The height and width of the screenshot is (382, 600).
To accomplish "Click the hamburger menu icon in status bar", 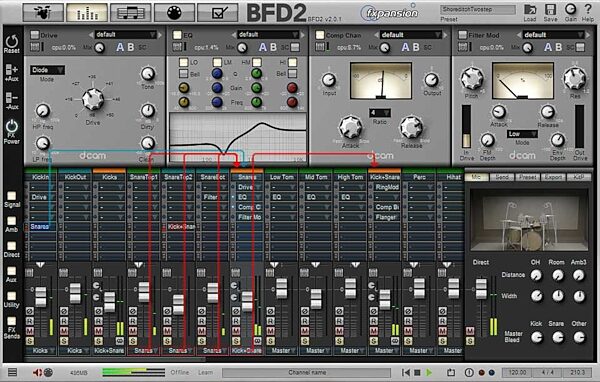I will (12, 372).
